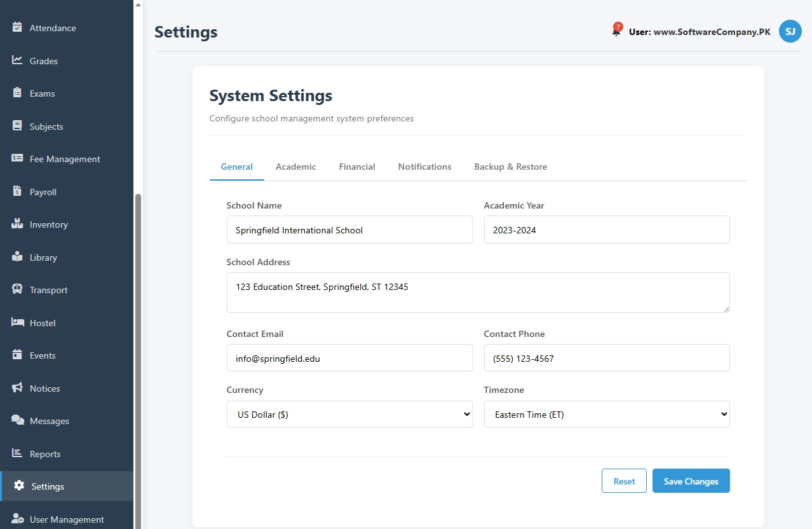The width and height of the screenshot is (812, 529).
Task: Click the SJ user avatar
Action: [x=790, y=31]
